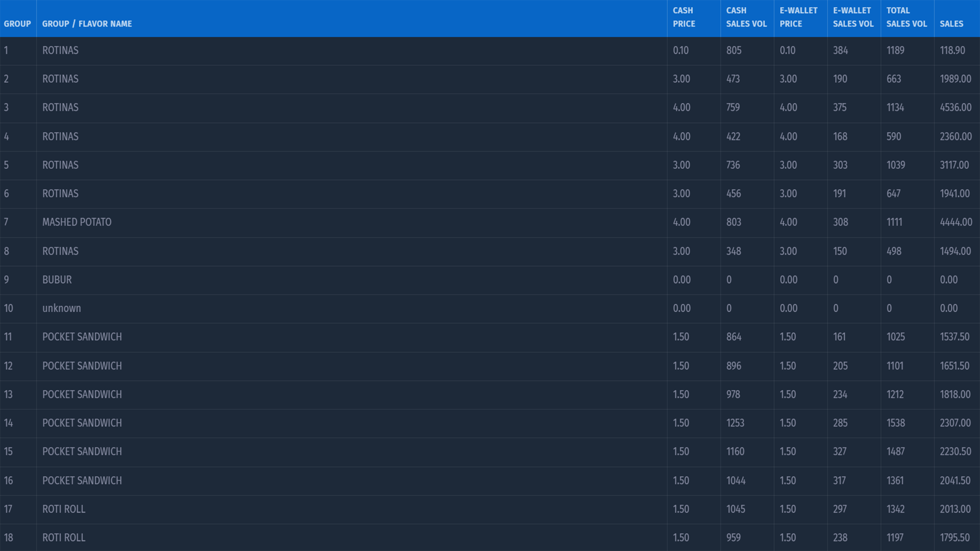Click total sales volume 1487
This screenshot has height=551, width=980.
[896, 452]
